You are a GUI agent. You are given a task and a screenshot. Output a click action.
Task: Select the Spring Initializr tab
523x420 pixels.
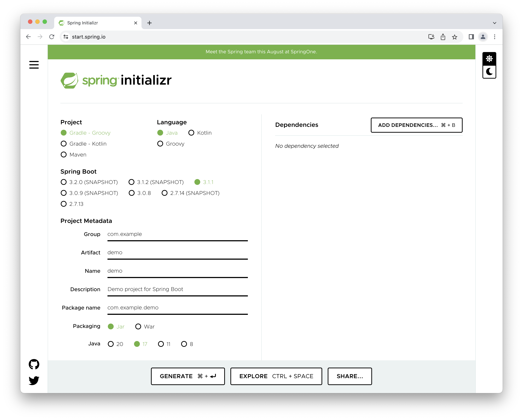pyautogui.click(x=98, y=23)
